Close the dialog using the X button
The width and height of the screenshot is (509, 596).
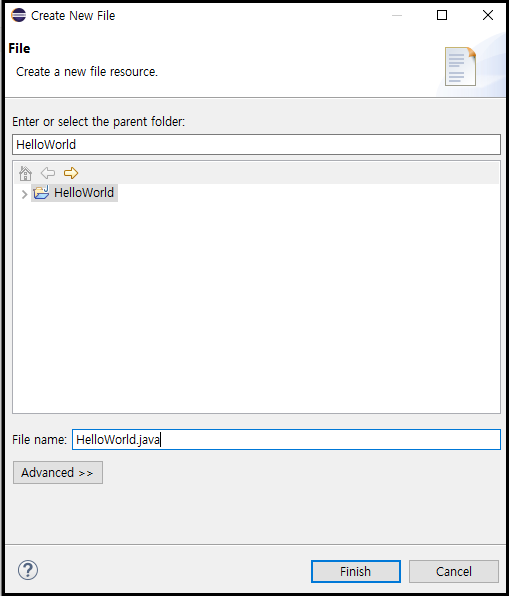click(x=488, y=15)
